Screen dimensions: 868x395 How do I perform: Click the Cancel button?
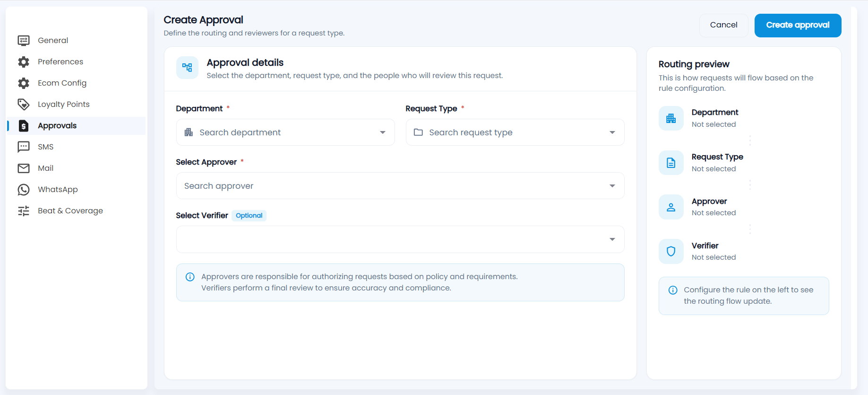723,25
